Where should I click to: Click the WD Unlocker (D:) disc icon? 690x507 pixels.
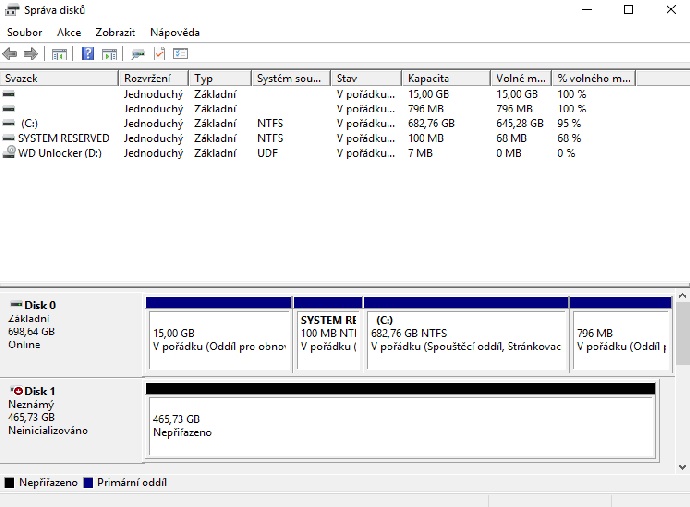[x=9, y=152]
